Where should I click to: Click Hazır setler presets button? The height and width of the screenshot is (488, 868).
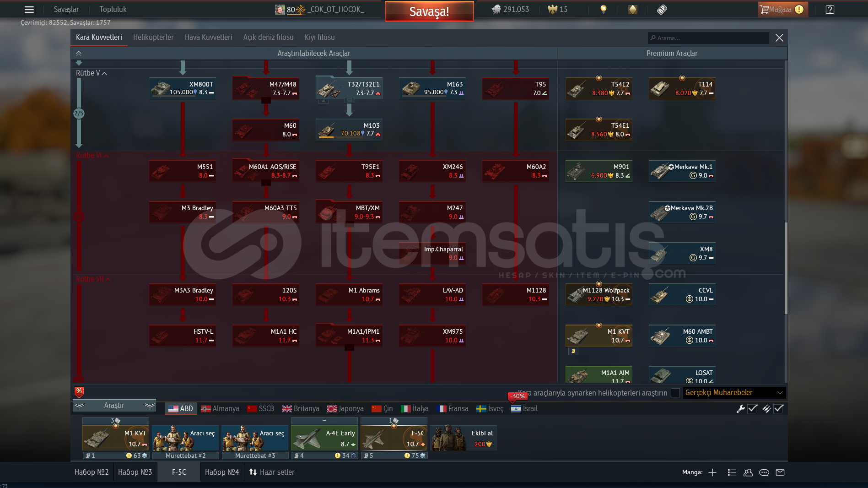click(x=272, y=472)
